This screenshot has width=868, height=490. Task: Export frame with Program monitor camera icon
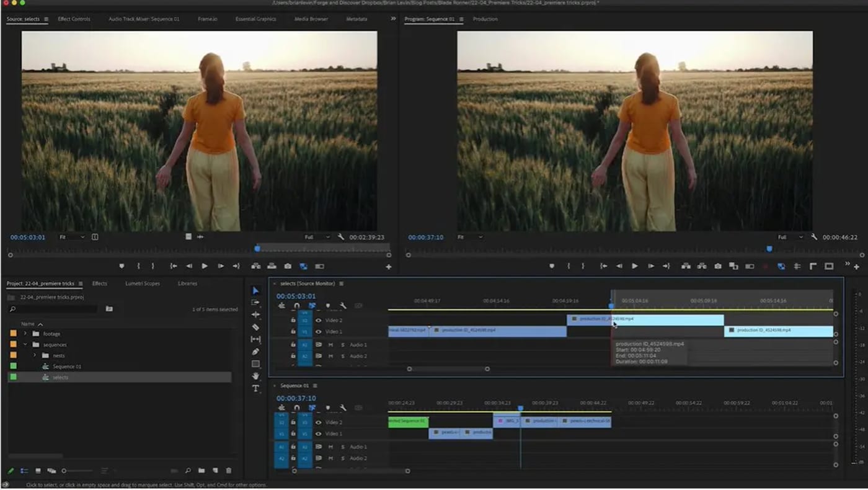click(717, 266)
